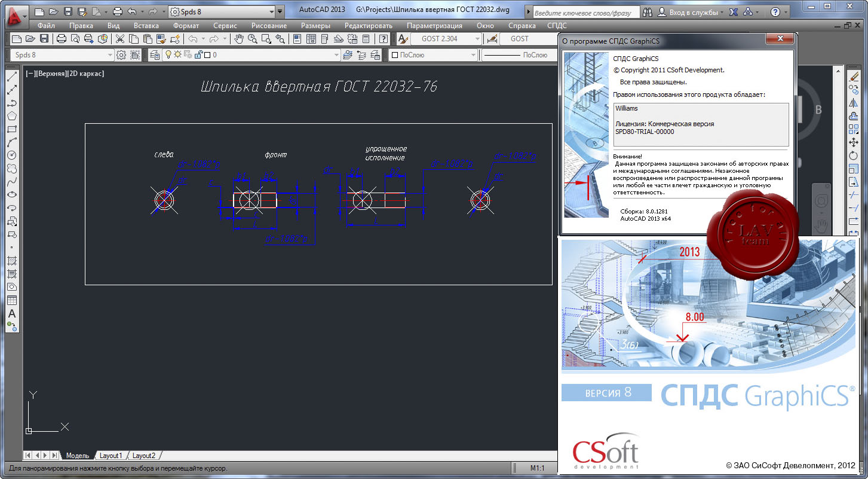Click the Undo arrow in quick access toolbar
The width and height of the screenshot is (868, 479).
132,11
